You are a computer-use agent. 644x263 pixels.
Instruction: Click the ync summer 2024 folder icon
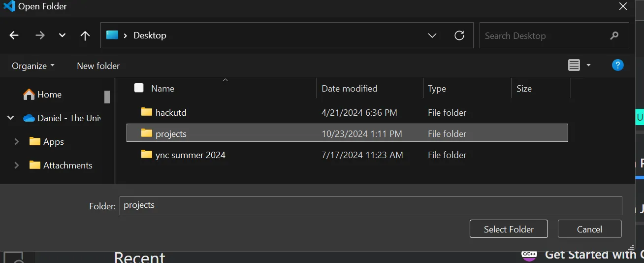pos(147,155)
